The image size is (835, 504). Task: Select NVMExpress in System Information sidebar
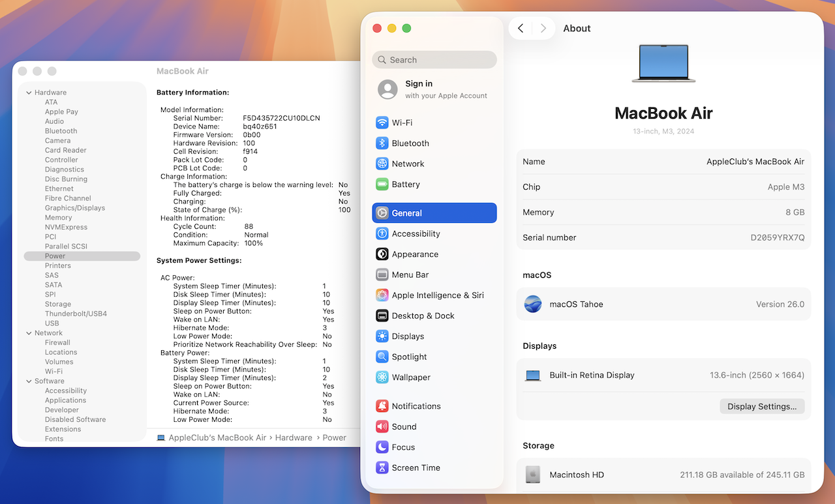click(x=67, y=227)
